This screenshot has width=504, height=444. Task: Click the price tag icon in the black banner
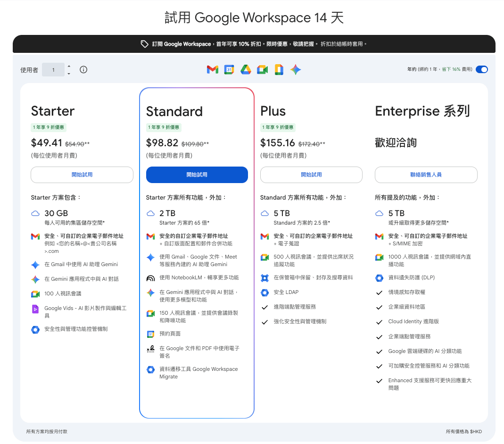(x=144, y=44)
